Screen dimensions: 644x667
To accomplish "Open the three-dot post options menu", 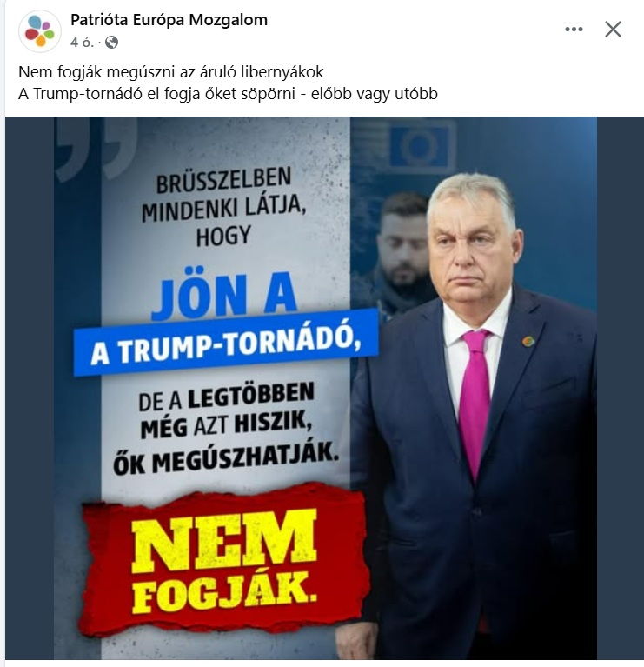I will click(x=574, y=30).
